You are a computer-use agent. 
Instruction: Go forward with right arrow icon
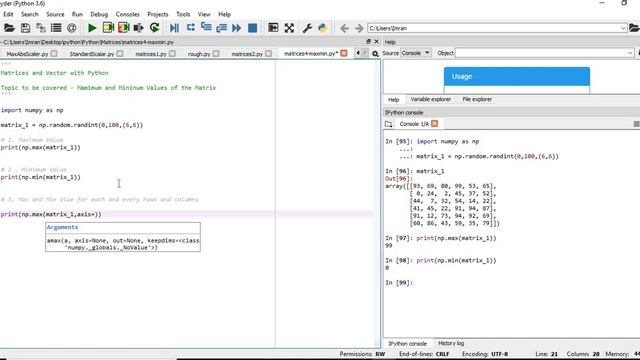359,28
